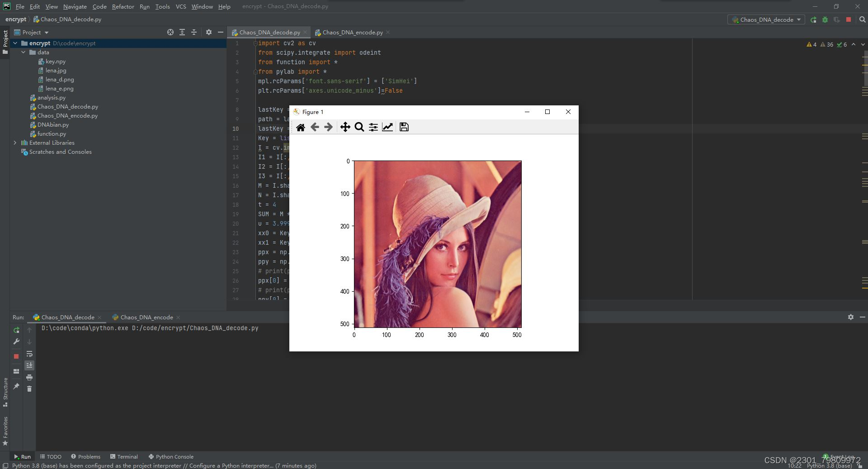
Task: Restore layout in Run tool window
Action: [16, 371]
